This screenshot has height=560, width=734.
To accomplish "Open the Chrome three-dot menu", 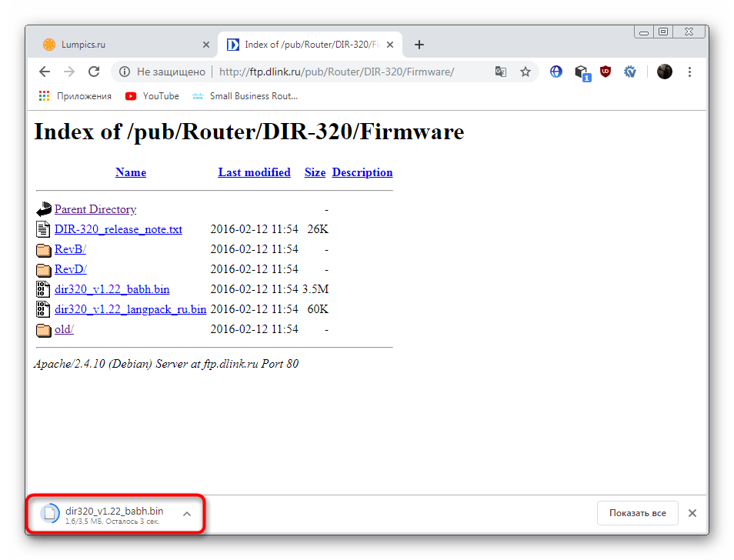I will [689, 72].
